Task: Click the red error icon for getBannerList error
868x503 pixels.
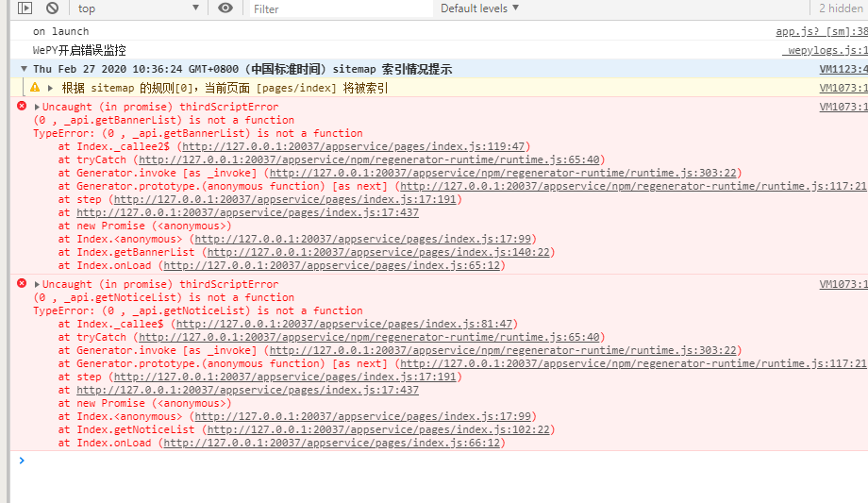Action: (x=22, y=106)
